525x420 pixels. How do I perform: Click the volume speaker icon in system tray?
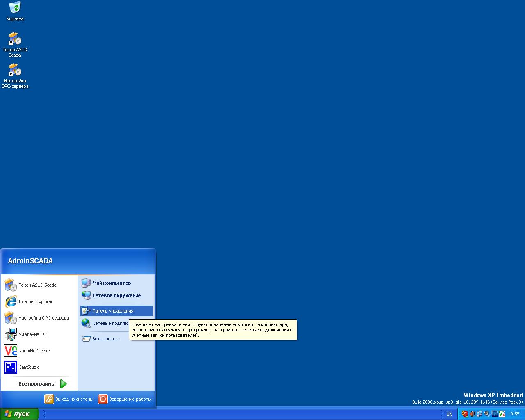[472, 414]
